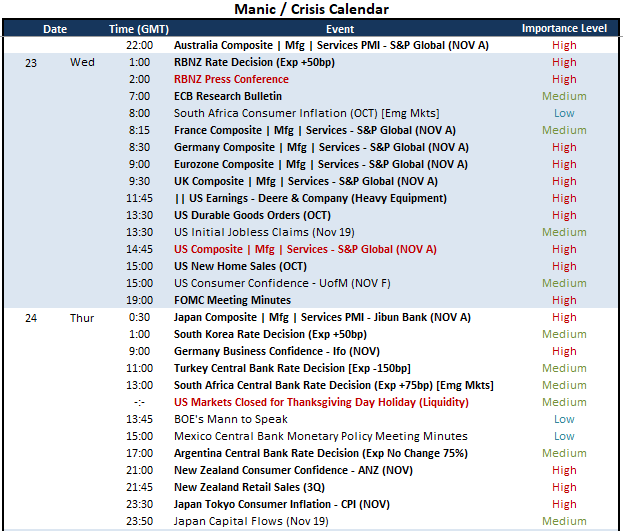Select the 'Importance Level' column header

pos(564,28)
